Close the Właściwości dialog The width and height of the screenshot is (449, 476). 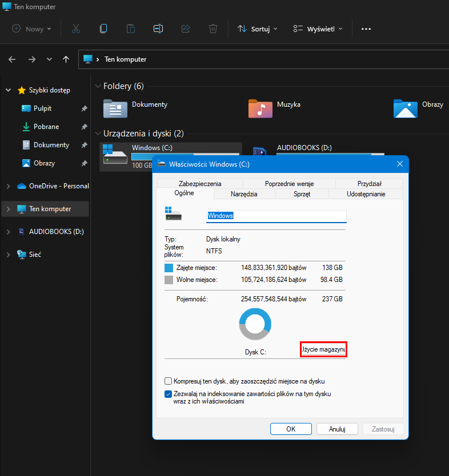coord(400,164)
